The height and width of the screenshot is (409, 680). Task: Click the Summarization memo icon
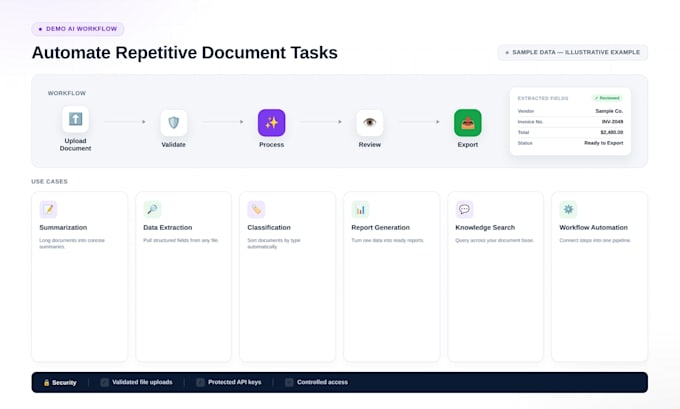(x=48, y=209)
